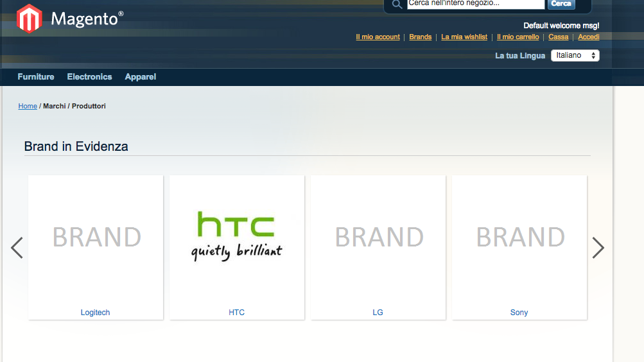Open the Il mio account link

point(378,37)
